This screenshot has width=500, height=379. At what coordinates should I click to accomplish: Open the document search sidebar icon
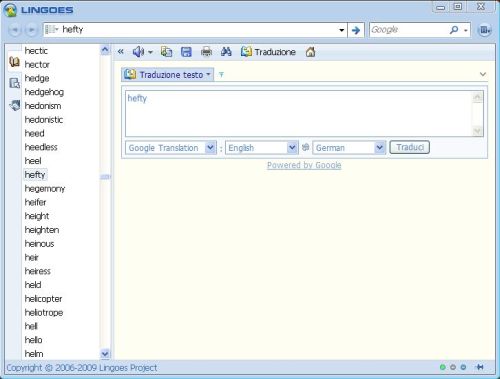[x=14, y=83]
